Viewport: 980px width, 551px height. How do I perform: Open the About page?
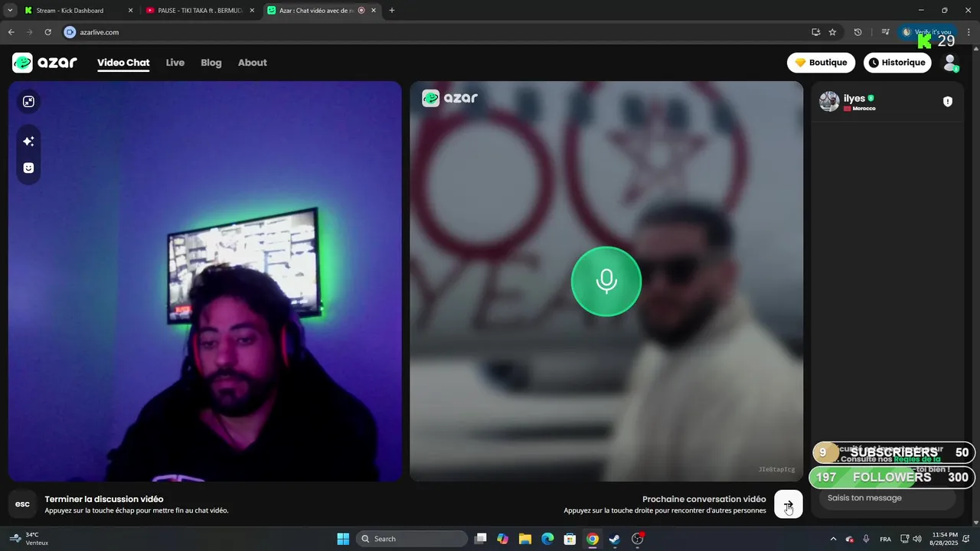(253, 63)
